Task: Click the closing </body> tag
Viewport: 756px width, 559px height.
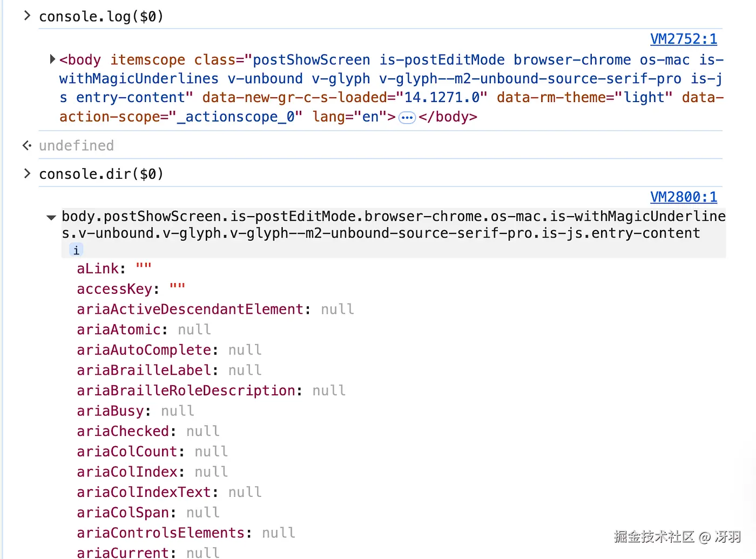Action: pyautogui.click(x=448, y=117)
